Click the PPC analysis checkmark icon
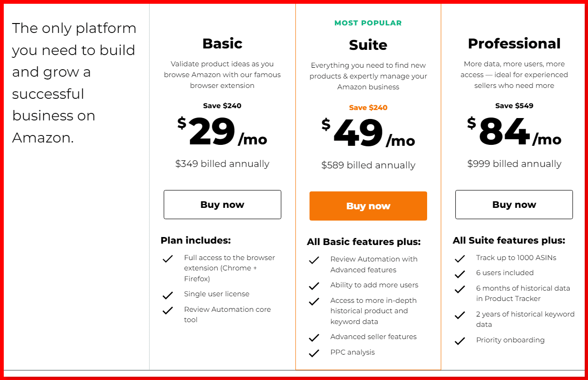The width and height of the screenshot is (588, 380). [x=314, y=353]
